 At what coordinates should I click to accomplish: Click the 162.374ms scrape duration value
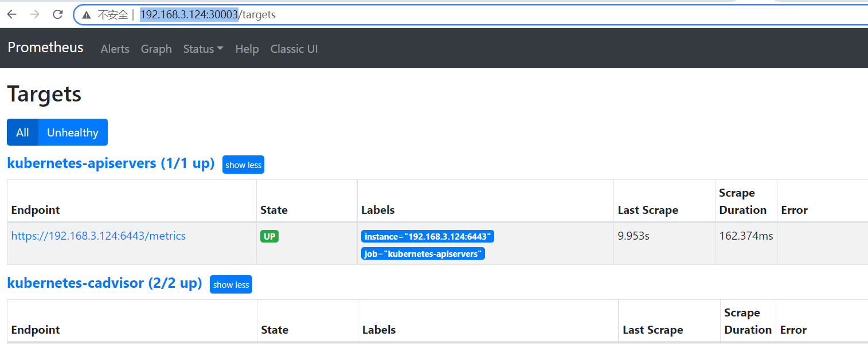click(746, 236)
